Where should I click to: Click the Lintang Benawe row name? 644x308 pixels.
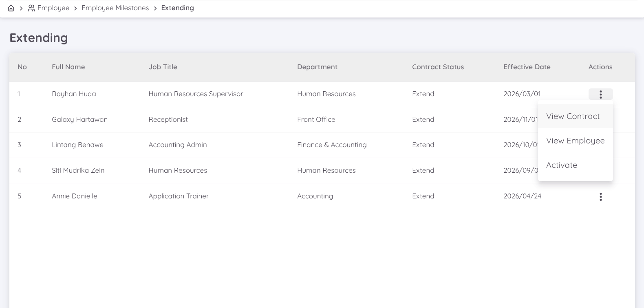[x=77, y=145]
